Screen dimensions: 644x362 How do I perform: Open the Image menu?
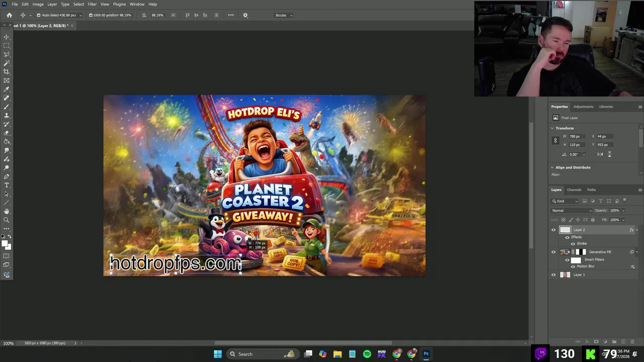click(38, 4)
